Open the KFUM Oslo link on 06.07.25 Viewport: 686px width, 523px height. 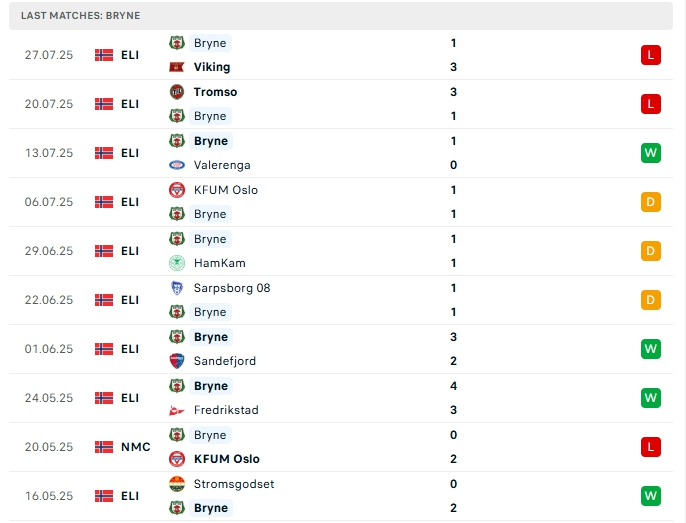coord(226,190)
